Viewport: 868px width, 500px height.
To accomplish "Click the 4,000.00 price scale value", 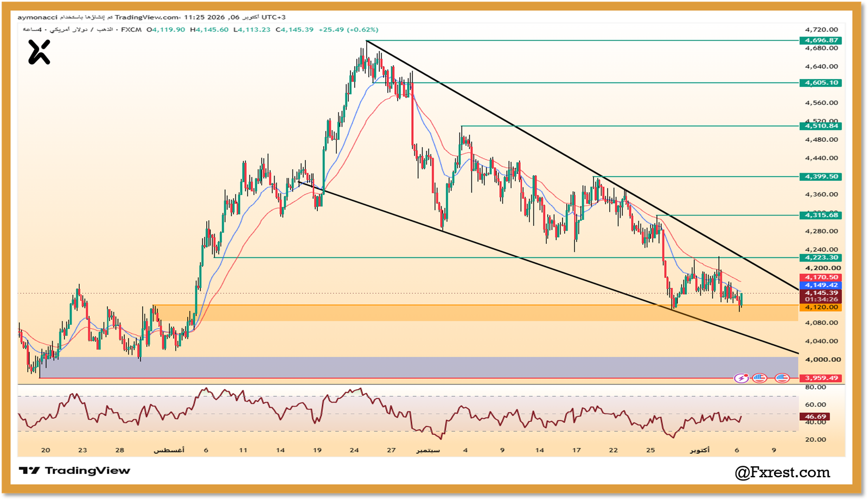I will tap(823, 359).
